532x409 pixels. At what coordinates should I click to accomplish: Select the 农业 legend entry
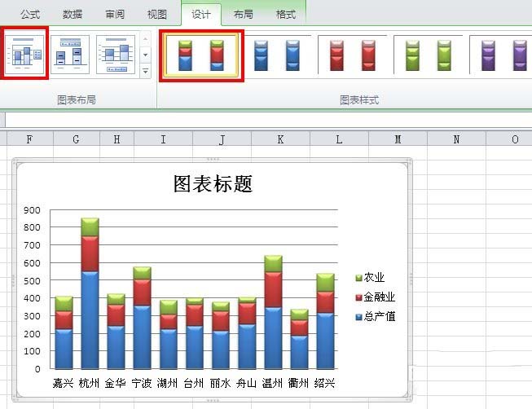(370, 277)
